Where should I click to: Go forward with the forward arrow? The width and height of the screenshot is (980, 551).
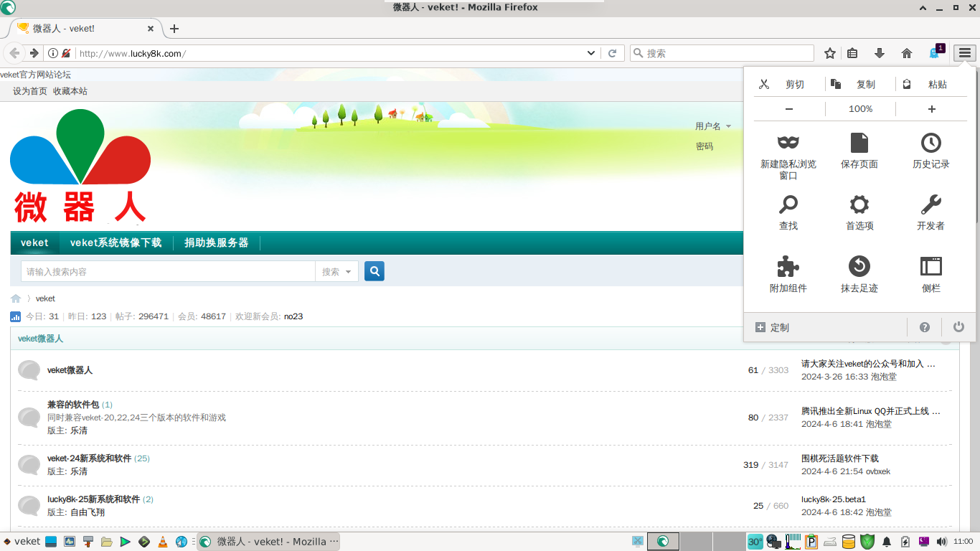(34, 53)
